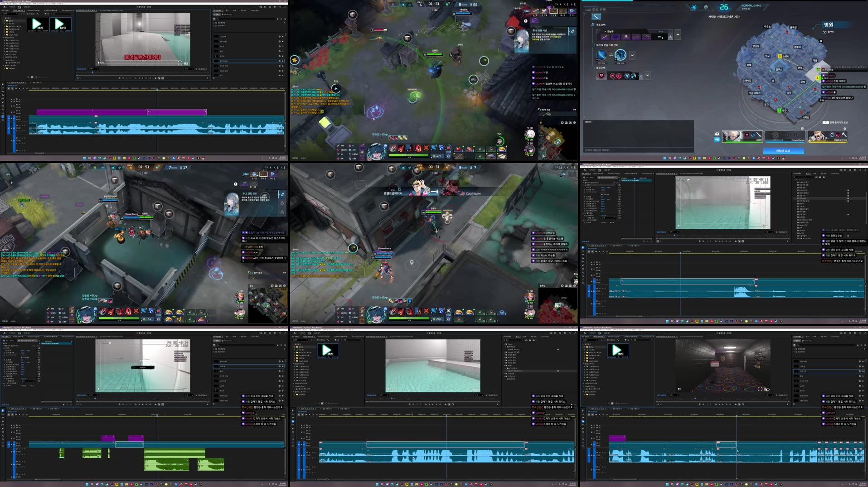The image size is (868, 487).
Task: Click the 항구 area label on the map
Action: click(x=784, y=111)
